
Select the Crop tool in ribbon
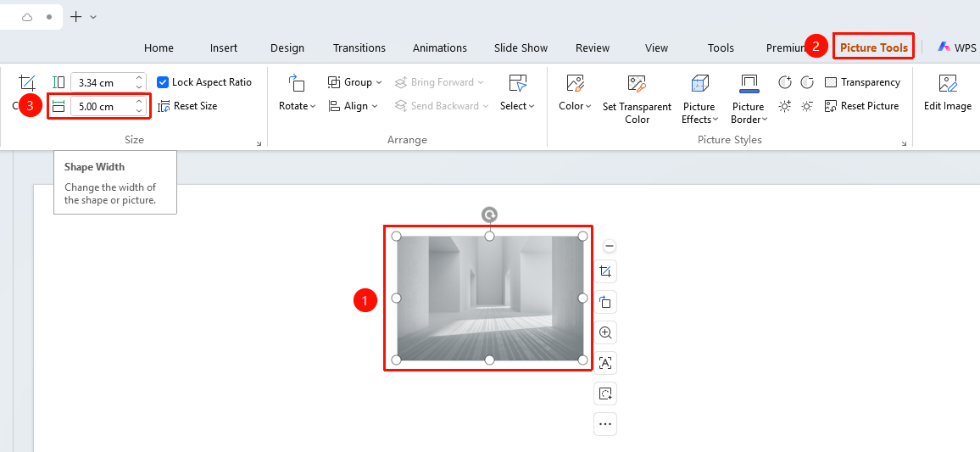[x=26, y=83]
